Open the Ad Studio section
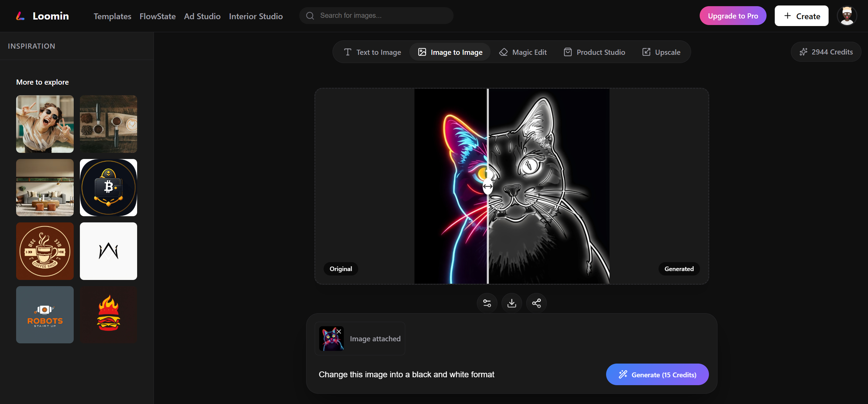The width and height of the screenshot is (868, 404). (202, 16)
